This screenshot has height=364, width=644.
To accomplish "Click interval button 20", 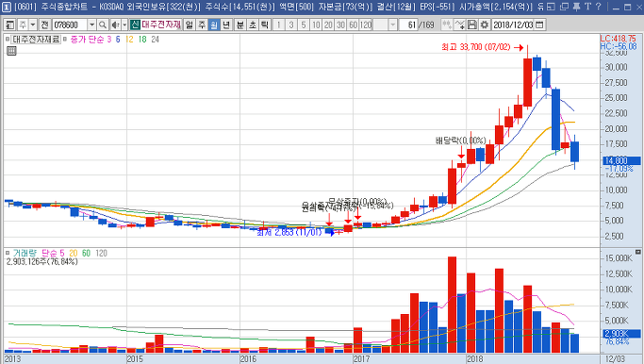I will (x=328, y=25).
